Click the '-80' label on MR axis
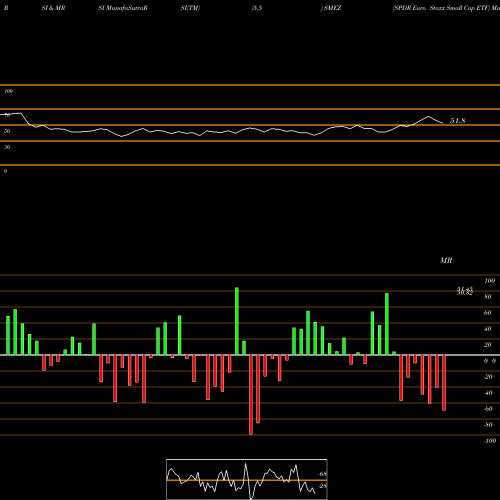The height and width of the screenshot is (500, 500). tap(488, 425)
